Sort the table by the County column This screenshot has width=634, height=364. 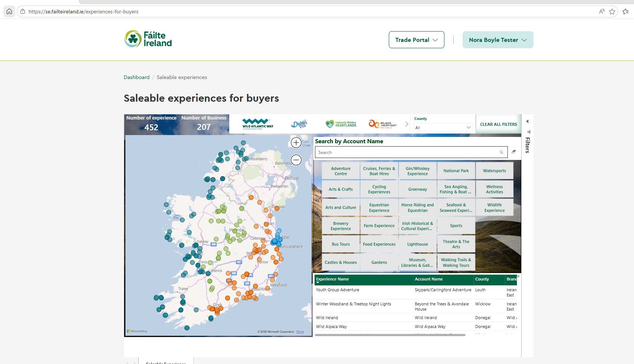pyautogui.click(x=482, y=279)
